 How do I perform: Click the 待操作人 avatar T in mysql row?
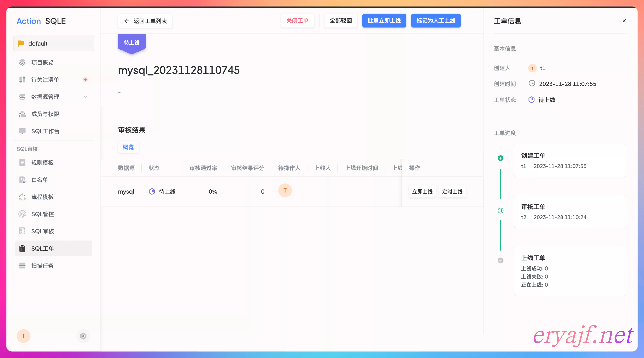point(285,191)
